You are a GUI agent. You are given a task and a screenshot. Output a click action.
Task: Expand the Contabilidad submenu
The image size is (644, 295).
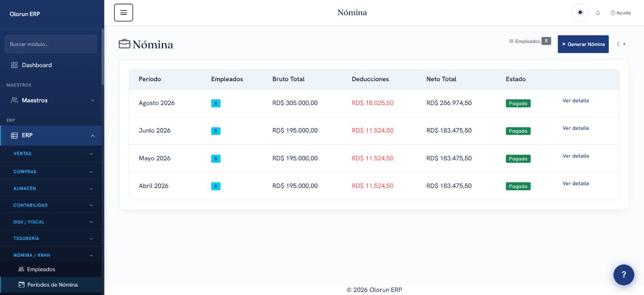[51, 205]
